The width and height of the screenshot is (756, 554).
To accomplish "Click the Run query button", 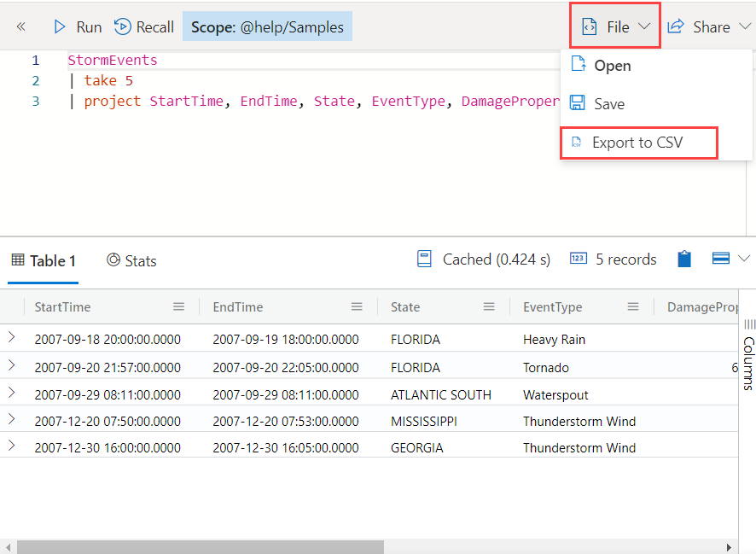I will coord(77,27).
